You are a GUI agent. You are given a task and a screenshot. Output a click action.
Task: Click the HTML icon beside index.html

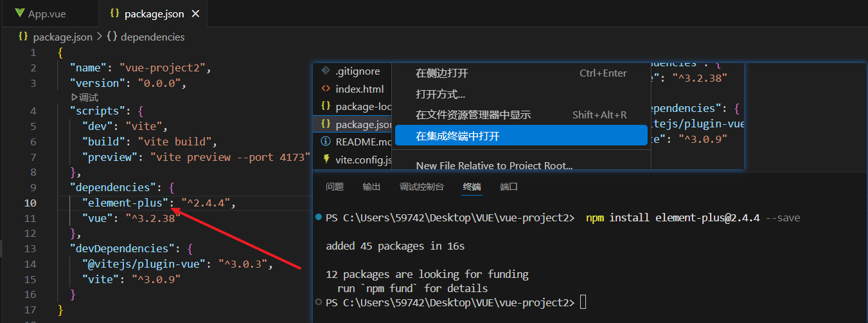click(x=326, y=89)
